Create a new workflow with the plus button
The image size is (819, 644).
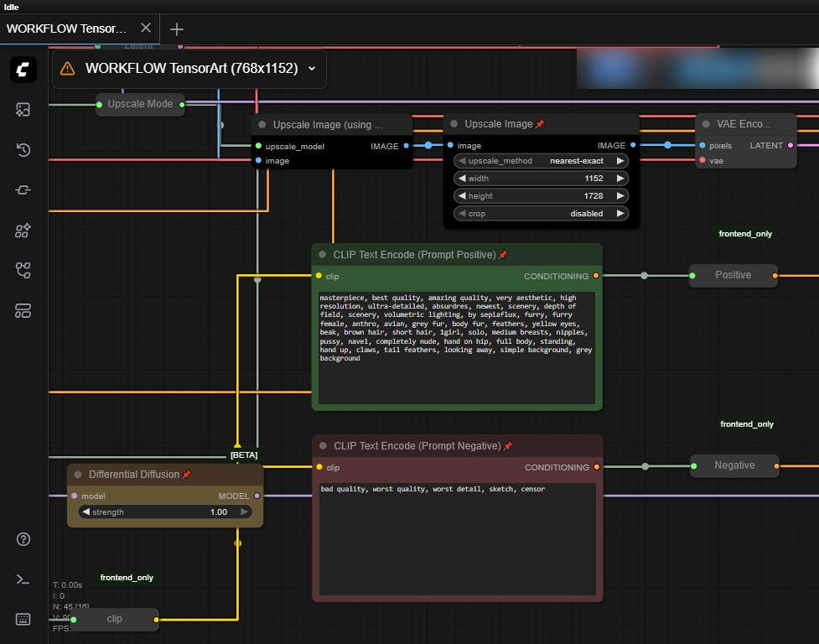pos(176,28)
